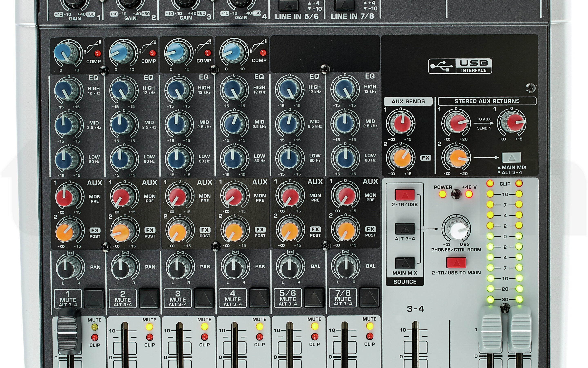Click channel 3 black PAN knob
Image resolution: width=588 pixels, height=368 pixels.
pos(178,267)
